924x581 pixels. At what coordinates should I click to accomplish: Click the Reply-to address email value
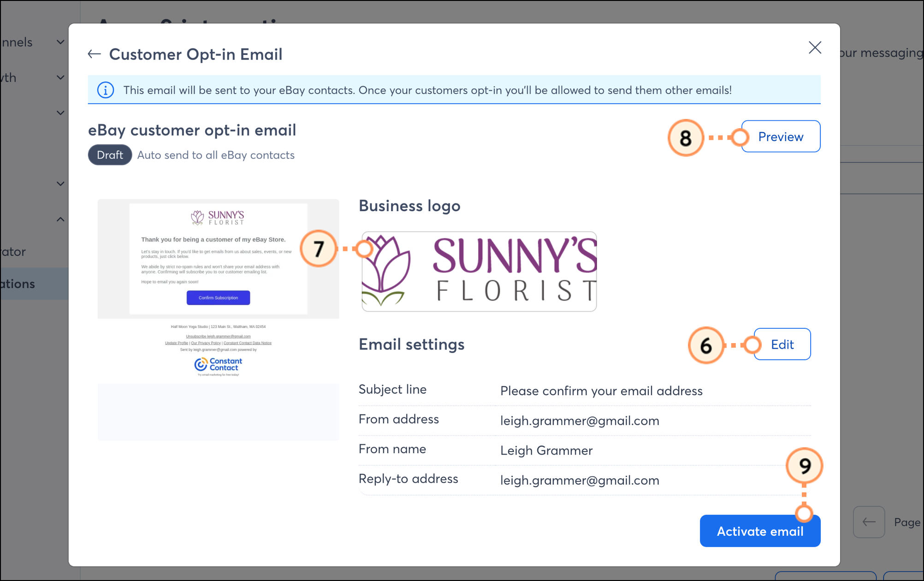coord(580,480)
